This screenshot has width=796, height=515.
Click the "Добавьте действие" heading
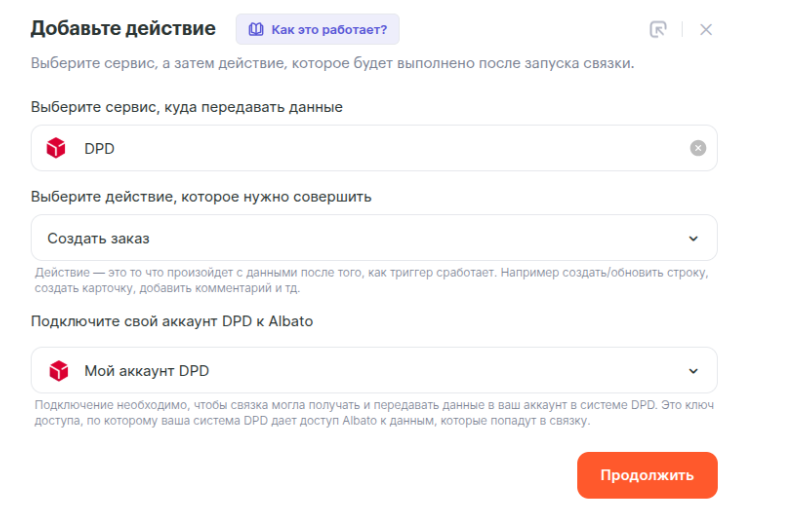[x=123, y=28]
